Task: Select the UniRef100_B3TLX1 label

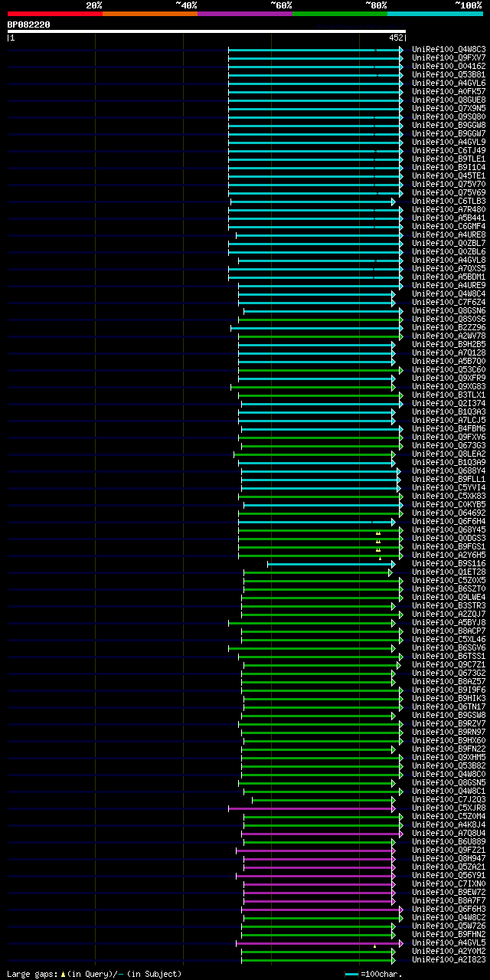Action: coord(449,395)
